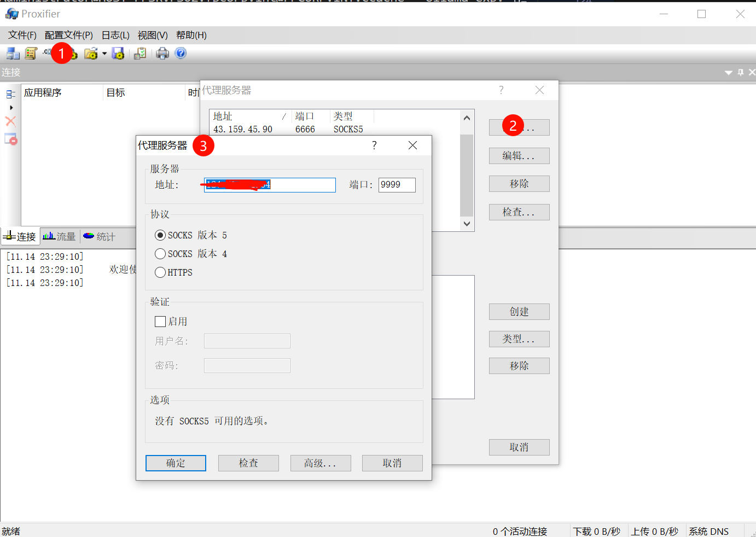This screenshot has width=756, height=537.
Task: Open the 配置文件(P) menu
Action: tap(68, 34)
